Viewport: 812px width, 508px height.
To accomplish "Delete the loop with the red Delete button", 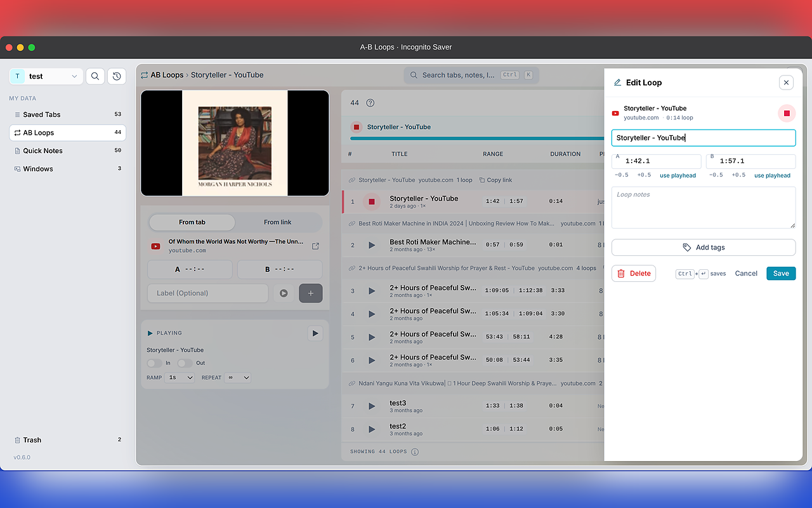I will pos(634,273).
